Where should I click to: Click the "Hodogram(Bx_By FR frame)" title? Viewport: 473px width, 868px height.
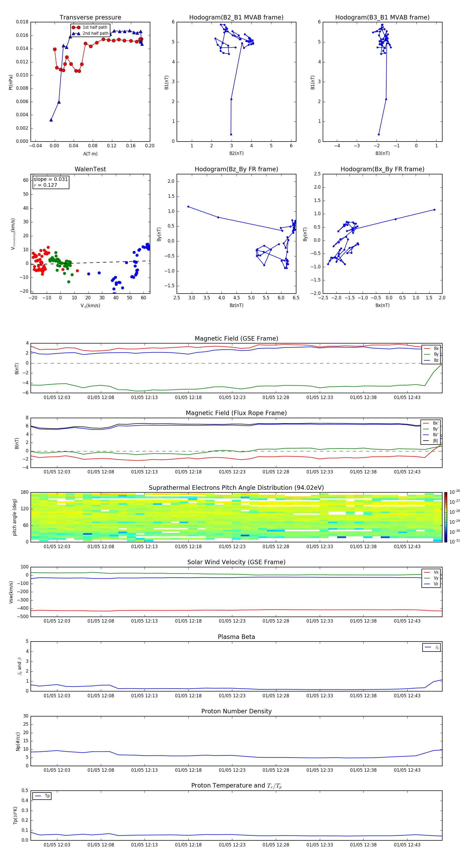coord(382,169)
